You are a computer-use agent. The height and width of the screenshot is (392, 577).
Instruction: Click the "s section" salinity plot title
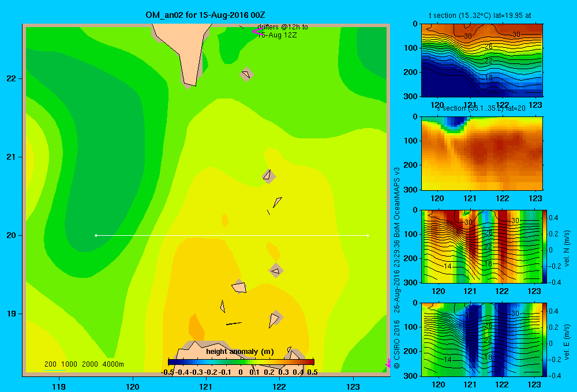(481, 108)
